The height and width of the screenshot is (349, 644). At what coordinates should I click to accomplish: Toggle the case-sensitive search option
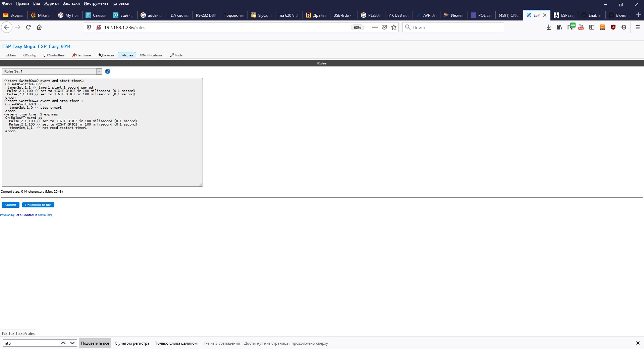pyautogui.click(x=132, y=343)
